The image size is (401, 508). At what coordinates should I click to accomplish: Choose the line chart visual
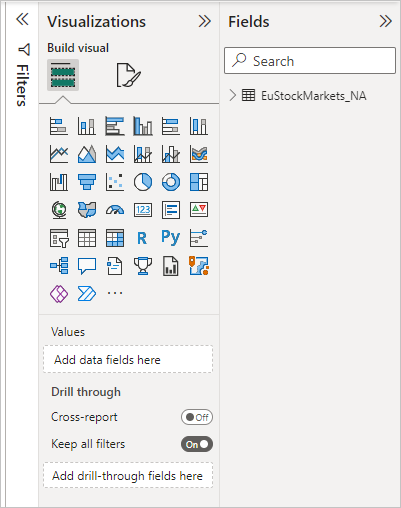point(59,154)
